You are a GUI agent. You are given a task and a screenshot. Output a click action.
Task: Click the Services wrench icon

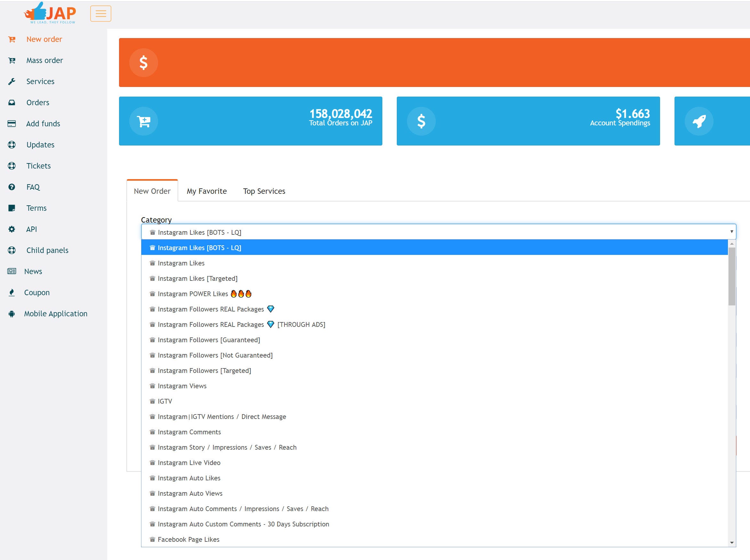(x=12, y=81)
